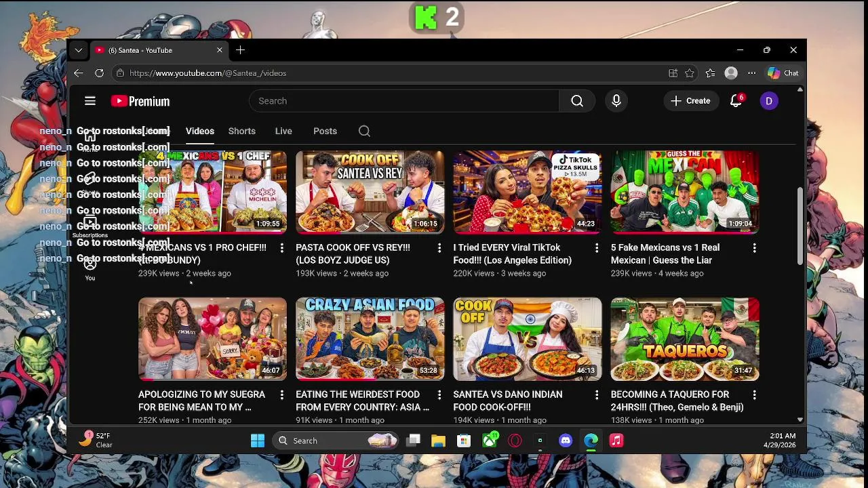The image size is (868, 488).
Task: Open options for APOLOGIZING TO MY SUEGRA video
Action: pos(281,394)
